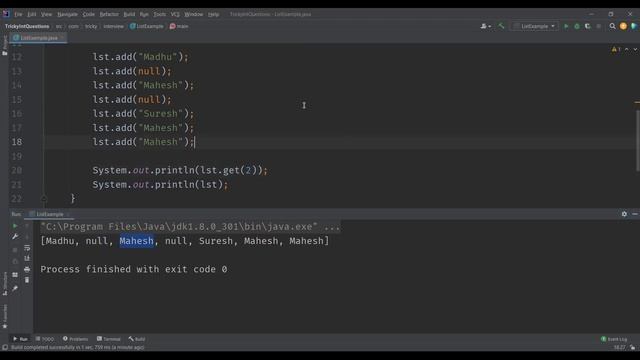Screen dimensions: 640x360
Task: Open the Run menu
Action: point(144,14)
